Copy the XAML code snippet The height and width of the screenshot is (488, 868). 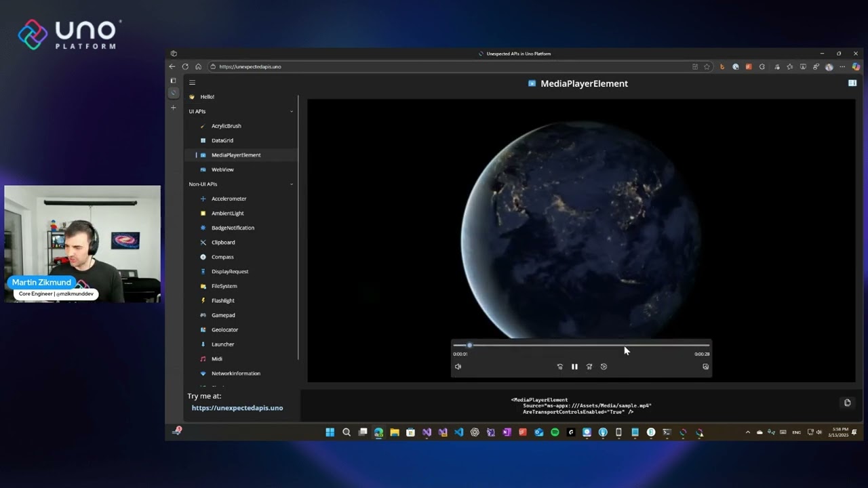[847, 403]
